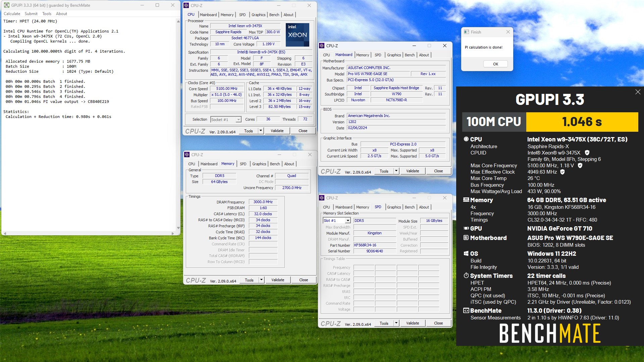
Task: Click the Specification Intel Xeon w9-3475X (ES) field
Action: pos(261,52)
